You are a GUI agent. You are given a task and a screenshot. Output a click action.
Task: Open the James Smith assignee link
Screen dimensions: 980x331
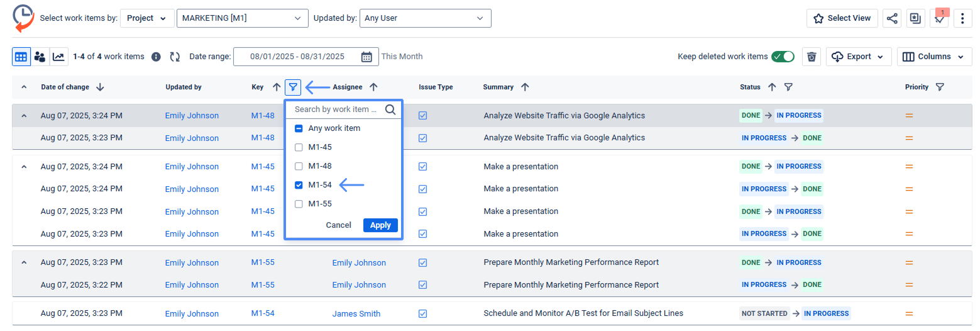pyautogui.click(x=356, y=313)
